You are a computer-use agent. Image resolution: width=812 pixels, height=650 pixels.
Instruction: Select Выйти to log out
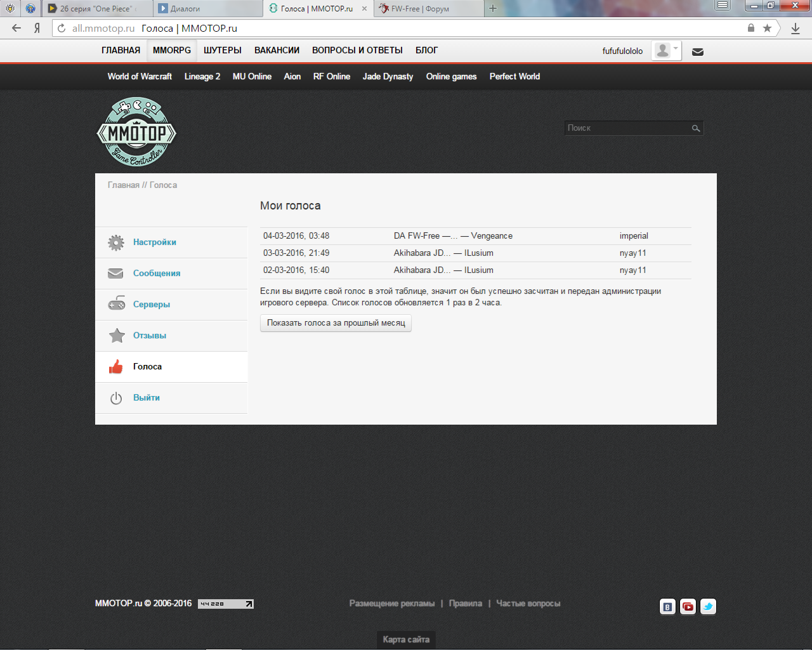(x=146, y=398)
